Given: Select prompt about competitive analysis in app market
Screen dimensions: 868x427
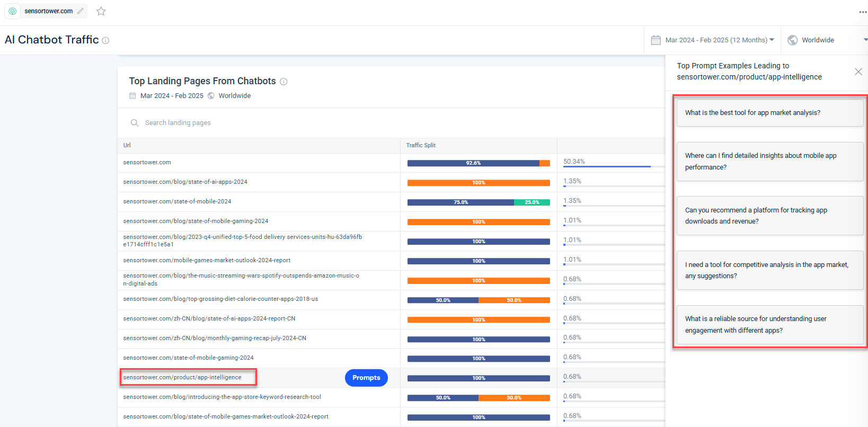Looking at the screenshot, I should (770, 270).
